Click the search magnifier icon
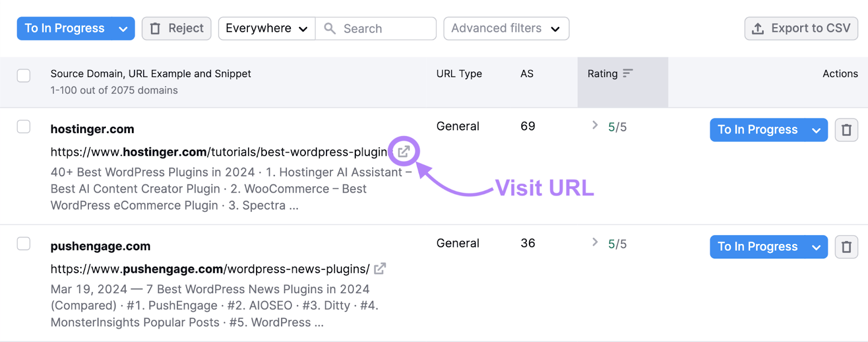The height and width of the screenshot is (342, 868). (x=330, y=28)
